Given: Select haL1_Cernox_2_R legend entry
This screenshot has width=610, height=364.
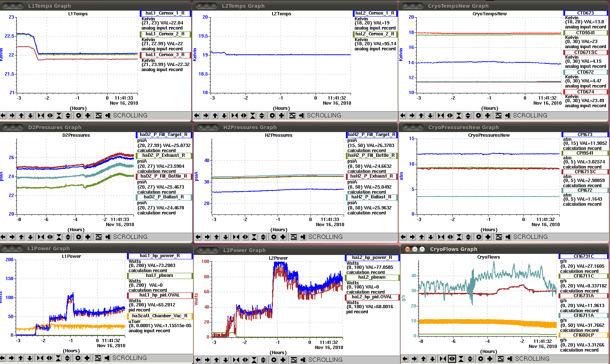Looking at the screenshot, I should [165, 34].
